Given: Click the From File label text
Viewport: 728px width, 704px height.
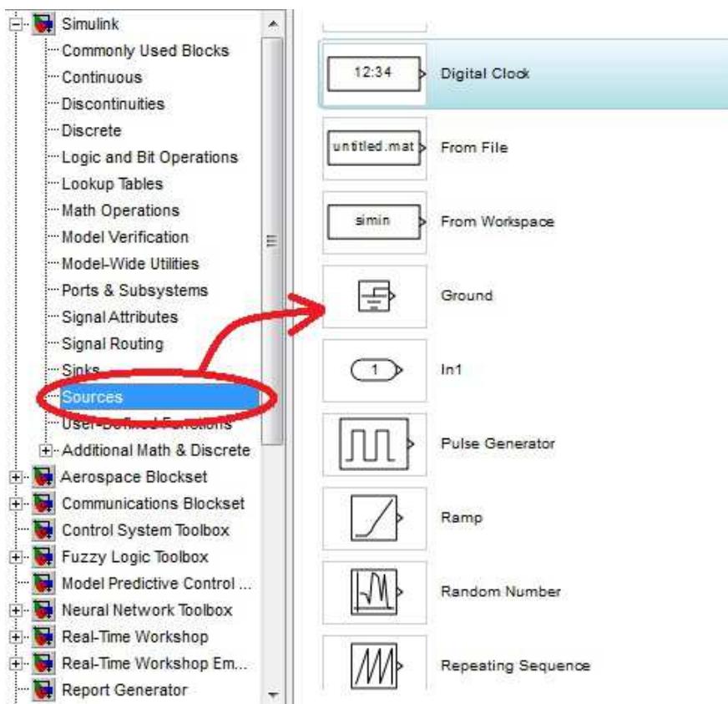Looking at the screenshot, I should pos(474,148).
